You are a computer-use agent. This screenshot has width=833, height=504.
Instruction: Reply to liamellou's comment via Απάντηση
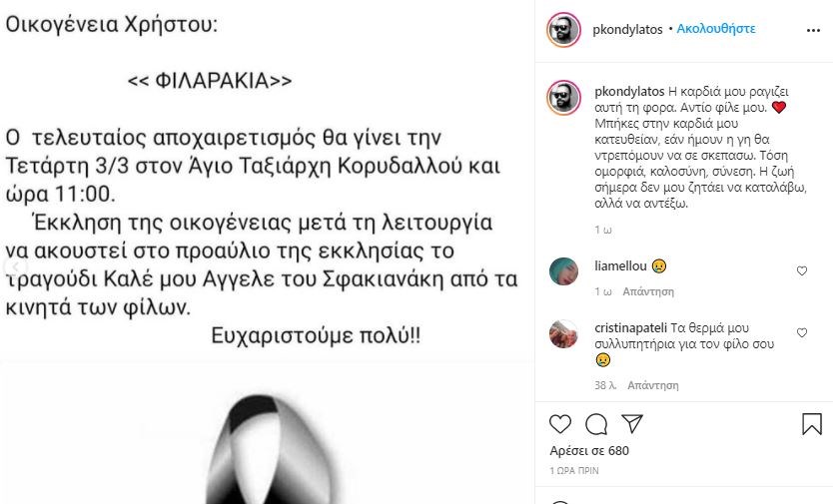click(648, 291)
